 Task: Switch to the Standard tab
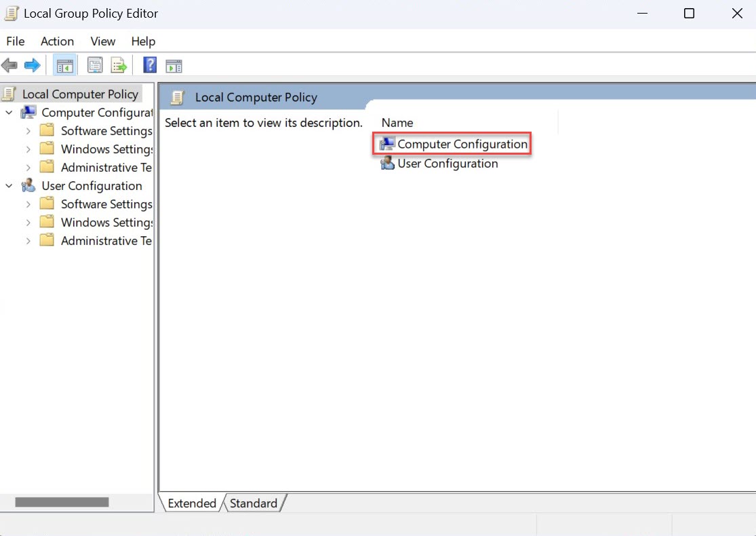(x=254, y=503)
